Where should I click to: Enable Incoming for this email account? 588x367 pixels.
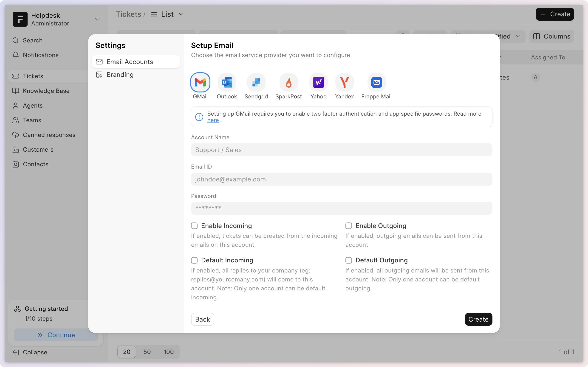click(194, 225)
